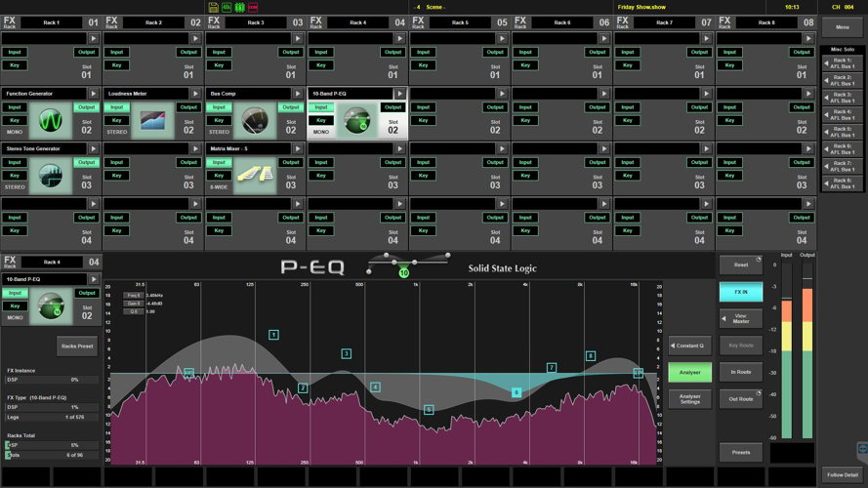Viewport: 868px width, 488px height.
Task: Click the FX Rack 8 header icon
Action: [x=724, y=22]
